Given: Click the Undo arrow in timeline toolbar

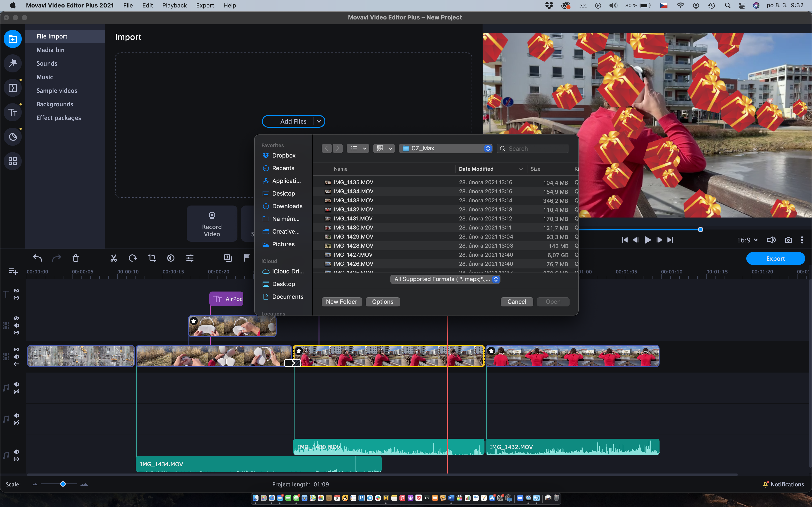Looking at the screenshot, I should pyautogui.click(x=37, y=258).
